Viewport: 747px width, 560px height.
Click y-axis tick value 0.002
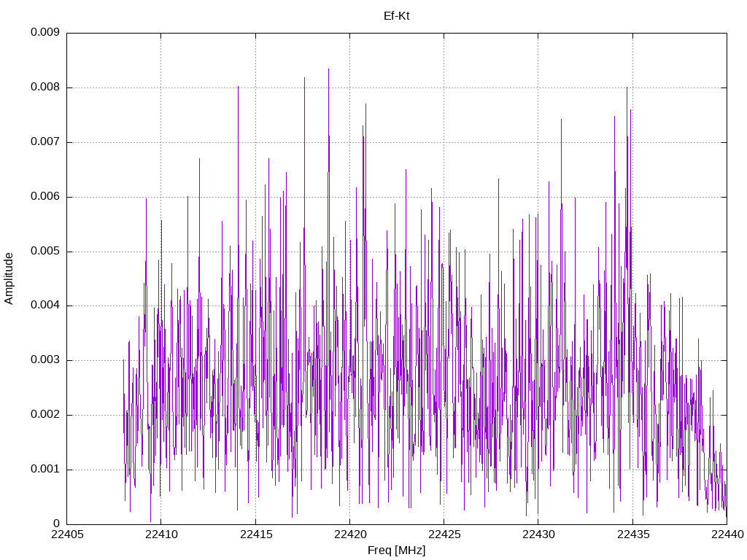point(45,415)
